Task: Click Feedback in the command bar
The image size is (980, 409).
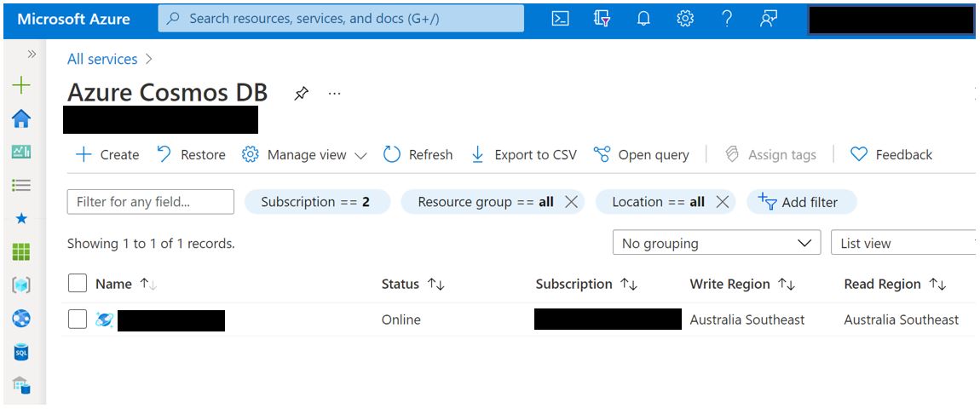Action: tap(891, 154)
